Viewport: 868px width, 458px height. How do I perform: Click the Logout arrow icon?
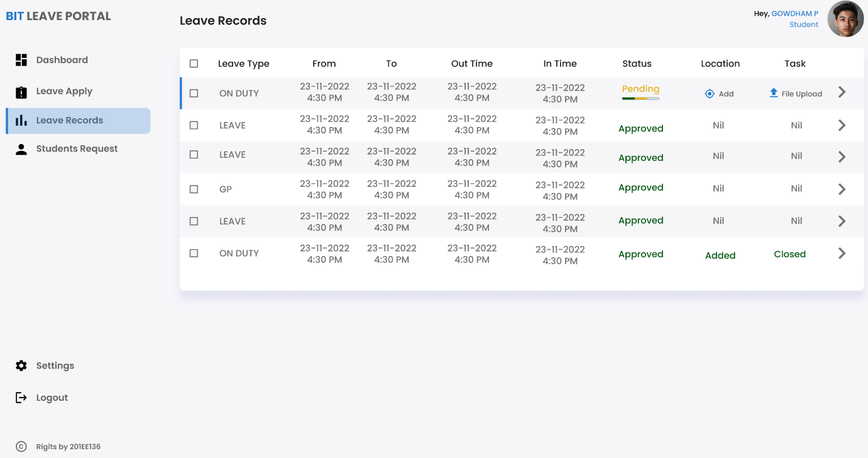point(21,397)
